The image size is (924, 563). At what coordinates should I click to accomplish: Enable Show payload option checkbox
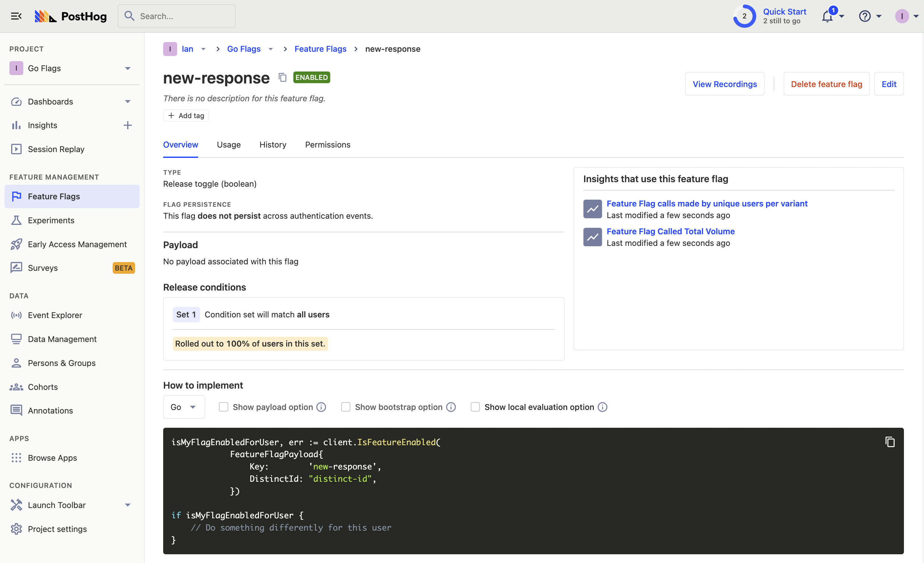[x=223, y=407]
